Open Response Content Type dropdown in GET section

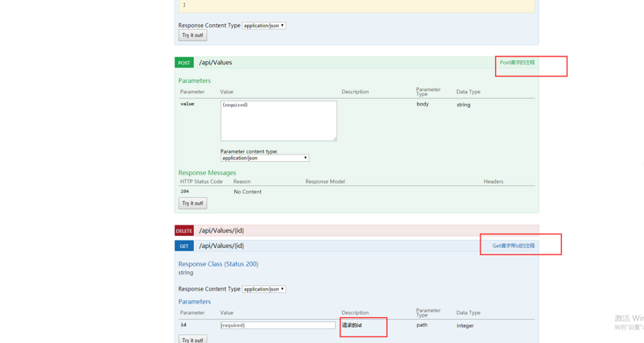[264, 289]
